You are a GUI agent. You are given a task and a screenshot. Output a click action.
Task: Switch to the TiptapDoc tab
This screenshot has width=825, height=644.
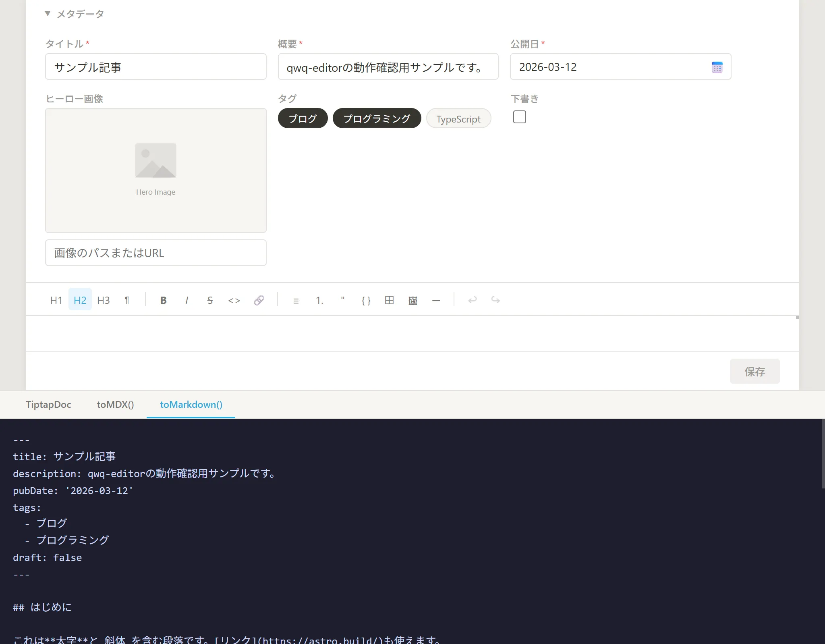48,405
